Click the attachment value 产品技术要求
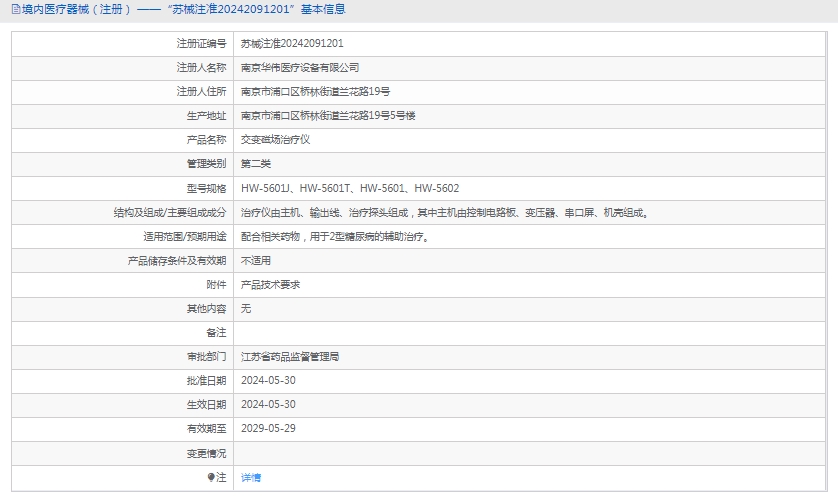Viewport: 838px width, 498px height. (271, 285)
